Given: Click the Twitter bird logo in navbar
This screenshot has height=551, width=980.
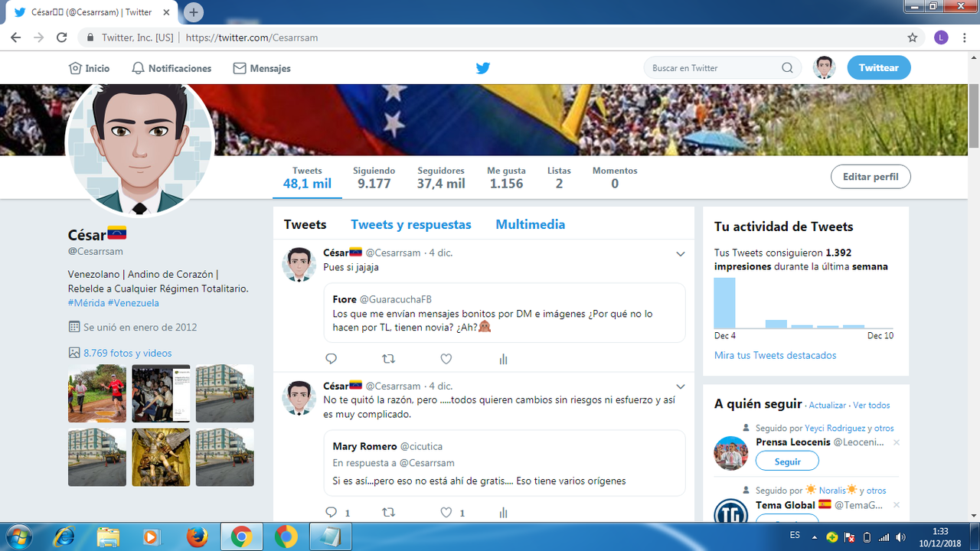Looking at the screenshot, I should [483, 68].
